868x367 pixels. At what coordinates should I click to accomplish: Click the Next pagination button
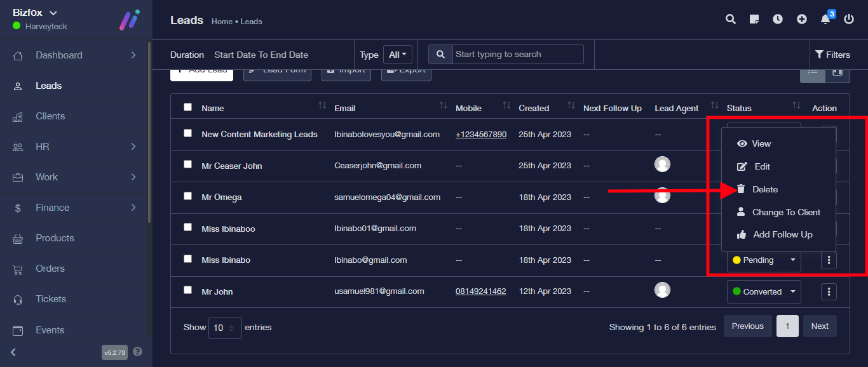tap(820, 326)
